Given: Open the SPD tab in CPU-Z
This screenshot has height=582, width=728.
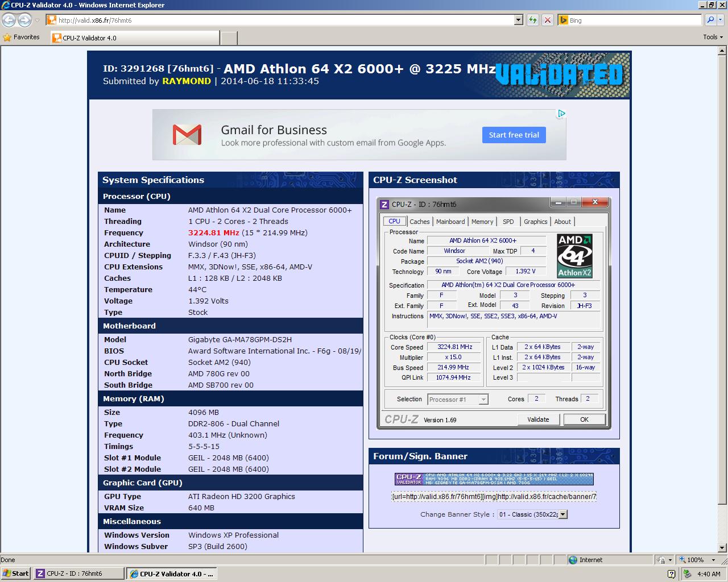Looking at the screenshot, I should (x=508, y=222).
